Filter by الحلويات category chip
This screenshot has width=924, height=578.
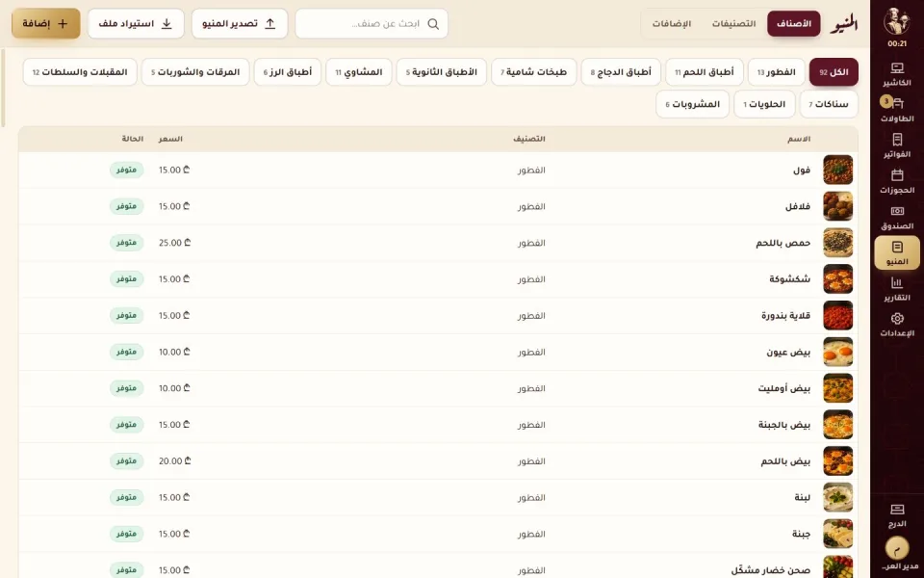764,104
